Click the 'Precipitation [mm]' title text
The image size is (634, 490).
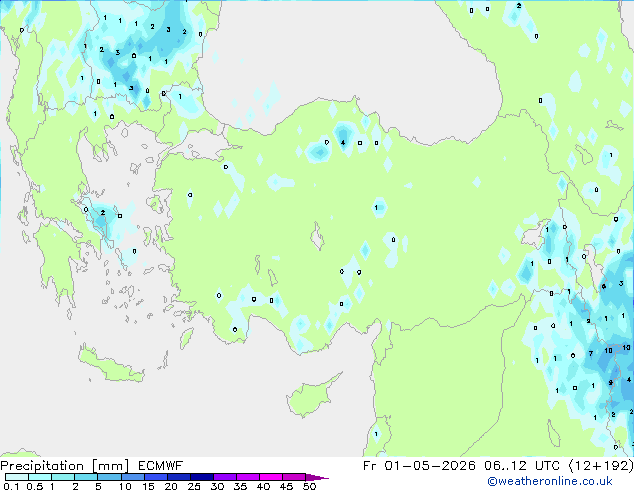coord(65,466)
